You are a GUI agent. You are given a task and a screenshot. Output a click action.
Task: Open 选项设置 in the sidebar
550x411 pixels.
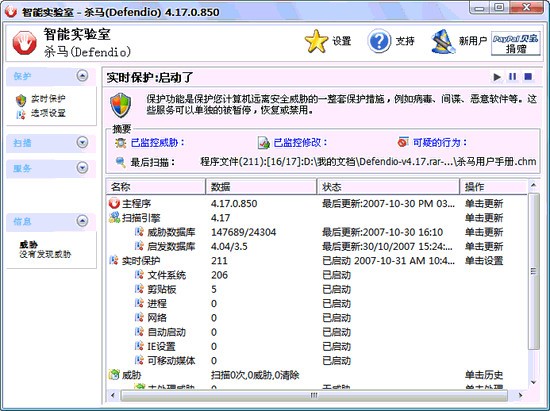(x=48, y=113)
